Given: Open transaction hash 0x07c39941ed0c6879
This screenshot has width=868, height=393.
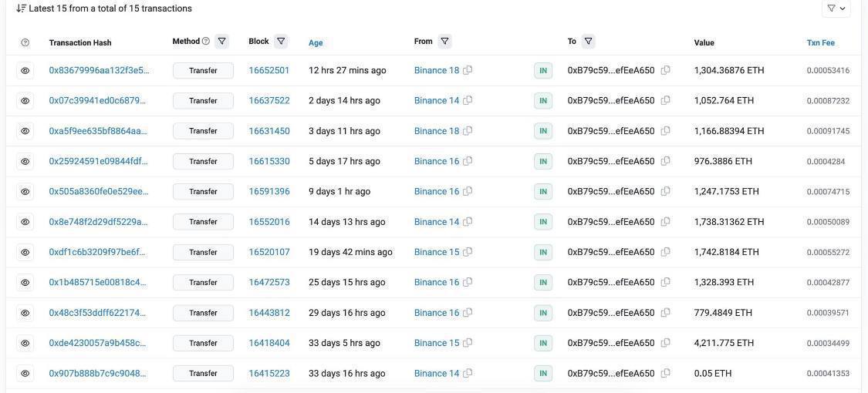Looking at the screenshot, I should [99, 100].
